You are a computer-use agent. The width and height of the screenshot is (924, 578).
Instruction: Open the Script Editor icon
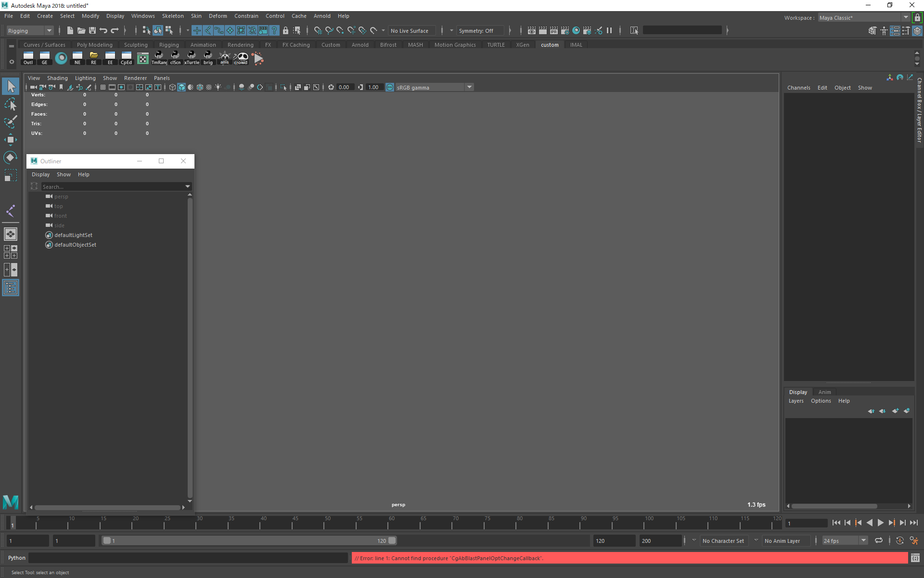915,558
